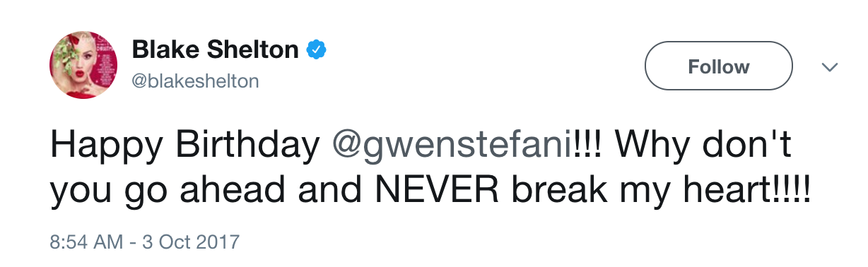This screenshot has height=267, width=868.
Task: Open tweet permalink via the 8:54 AM time
Action: (86, 243)
